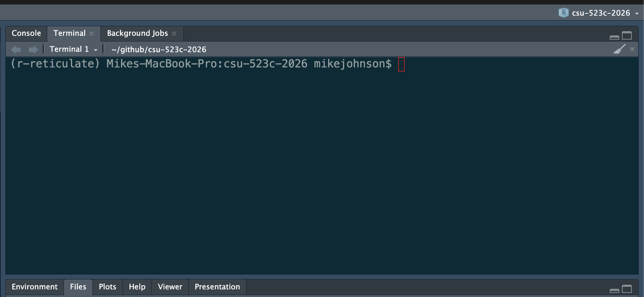Click the ~/github/csu-523c-2026 terminal path
644x297 pixels.
[x=159, y=49]
